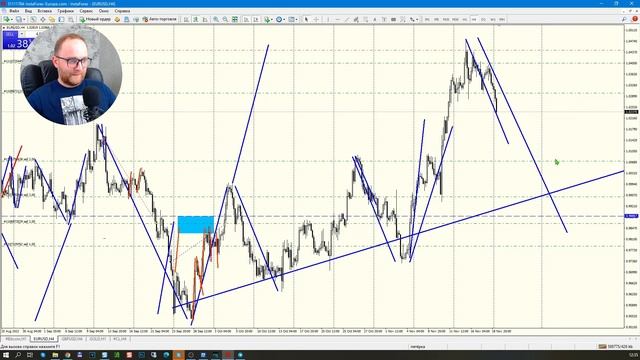640x360 pixels.
Task: Switch chart to D1 timeframe
Action: point(483,19)
